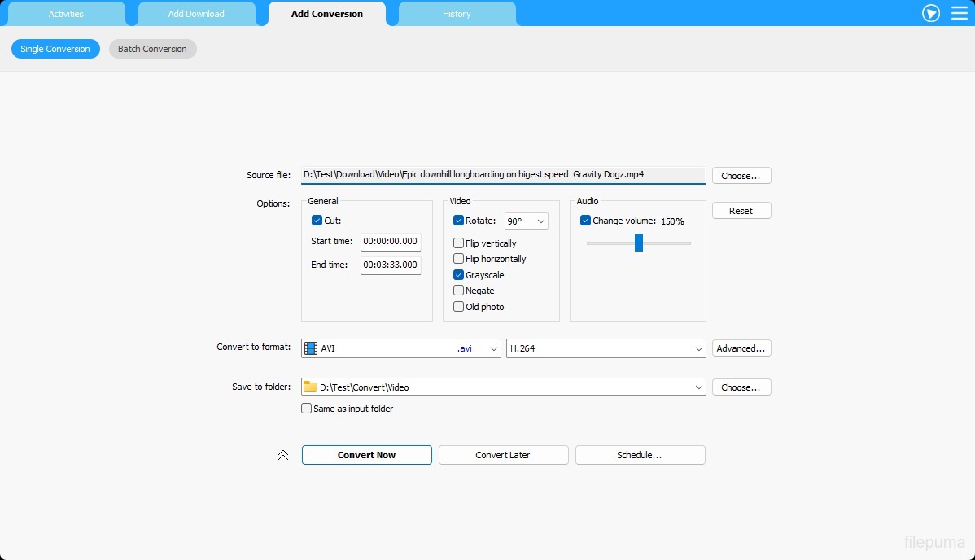Screen dimensions: 975x560
Task: Click the volume slider handle
Action: (x=639, y=243)
